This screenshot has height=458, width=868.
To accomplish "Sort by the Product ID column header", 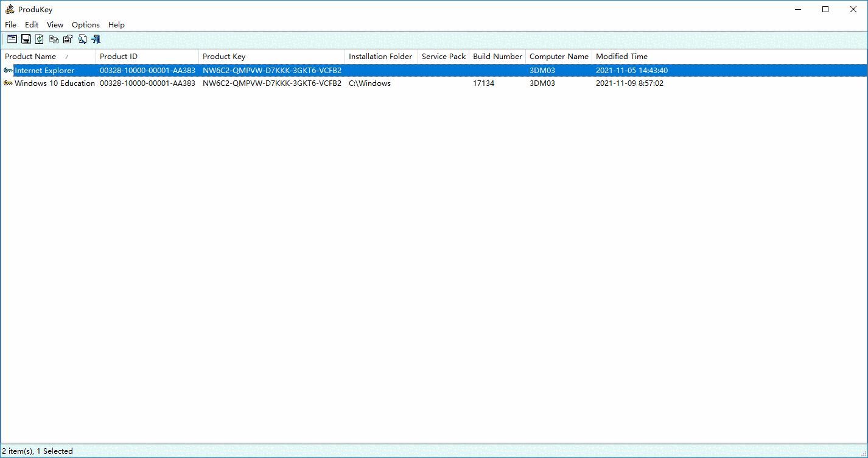I will (x=148, y=57).
